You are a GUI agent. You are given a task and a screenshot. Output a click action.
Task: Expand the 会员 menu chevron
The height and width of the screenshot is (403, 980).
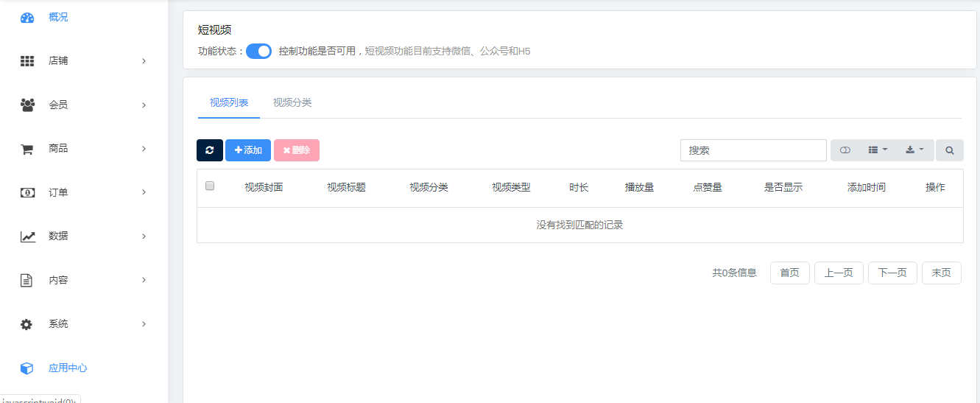tap(144, 105)
